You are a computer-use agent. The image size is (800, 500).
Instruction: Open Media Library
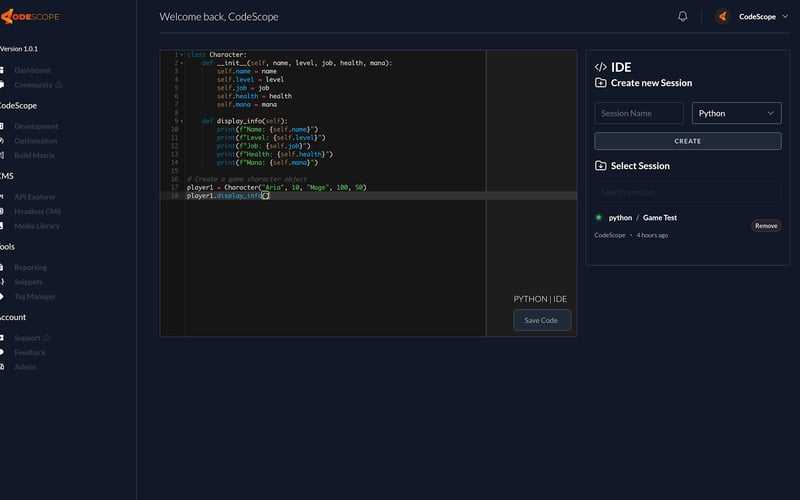click(x=37, y=226)
